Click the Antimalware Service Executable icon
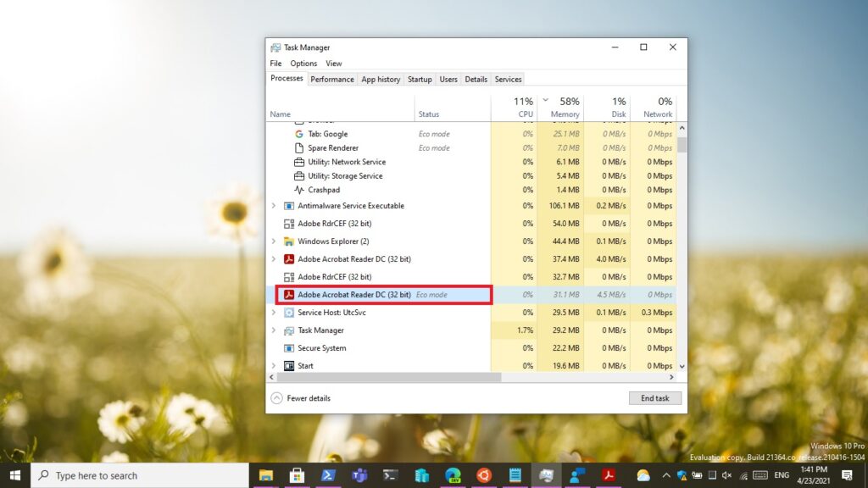 [288, 206]
